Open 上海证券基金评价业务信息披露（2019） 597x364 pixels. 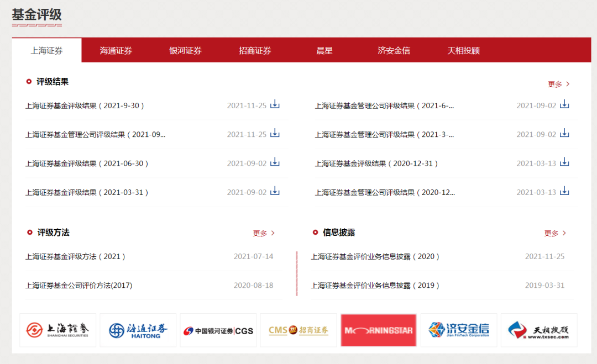click(x=375, y=285)
